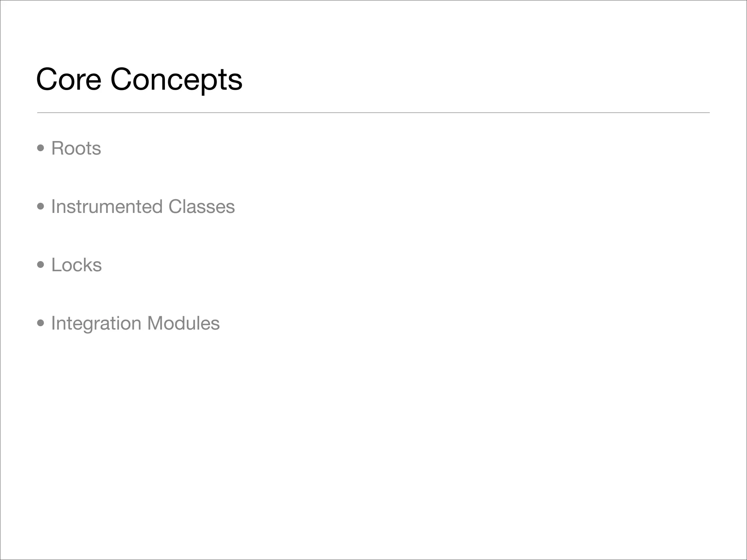Click the word Core in title

69,79
